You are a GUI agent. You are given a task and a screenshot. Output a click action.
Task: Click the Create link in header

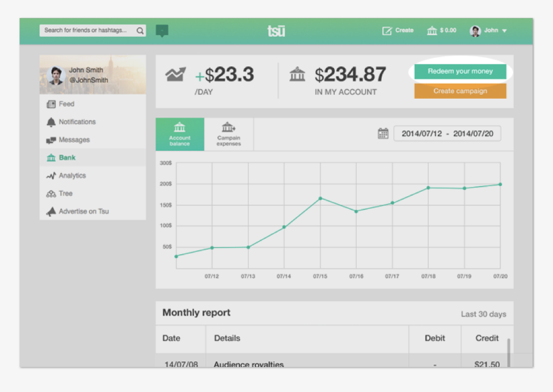pos(404,30)
